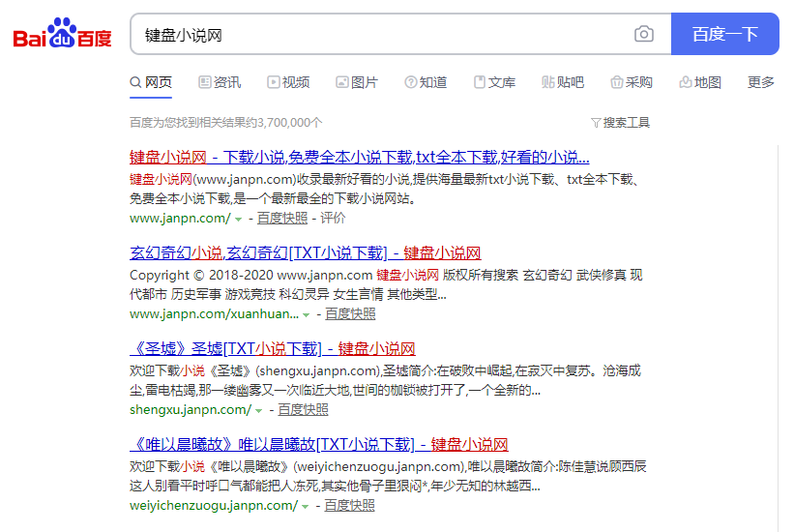Click the 百度一下 search button
The height and width of the screenshot is (532, 794).
click(724, 34)
